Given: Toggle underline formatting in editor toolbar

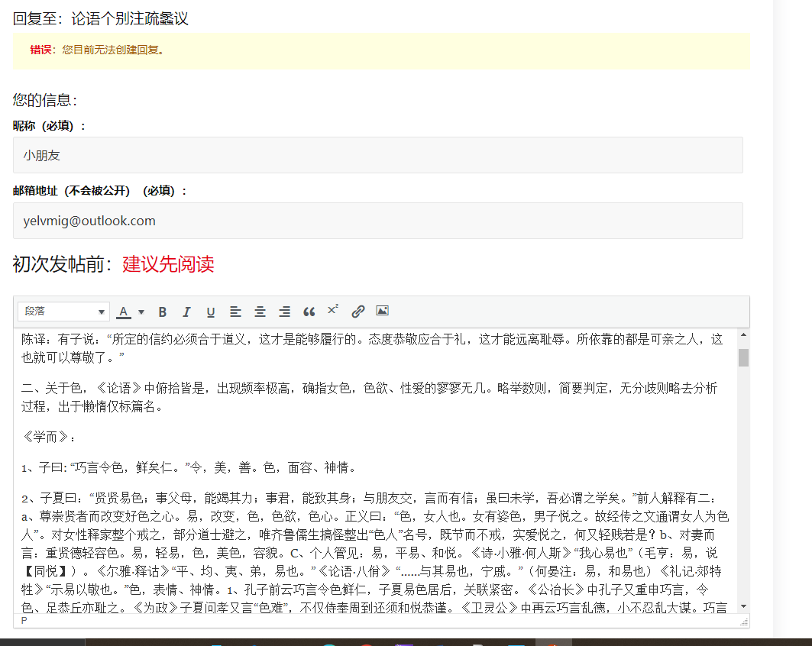Looking at the screenshot, I should pyautogui.click(x=211, y=312).
